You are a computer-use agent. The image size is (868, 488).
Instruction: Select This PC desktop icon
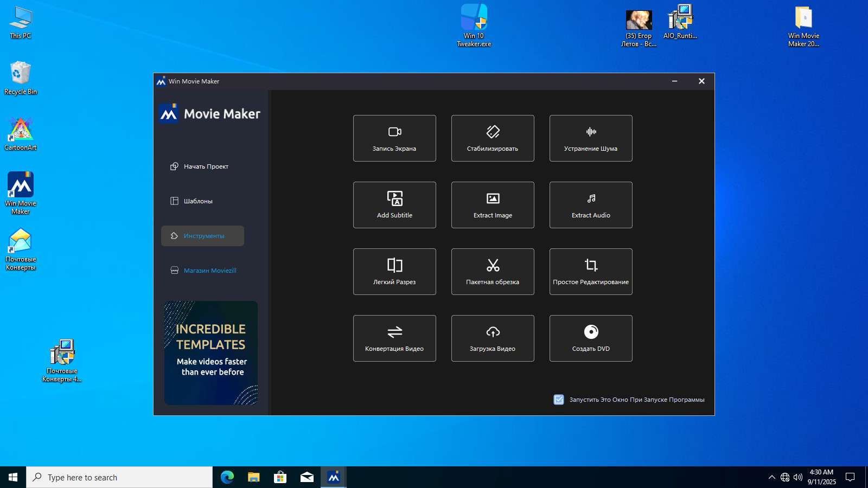pos(21,23)
